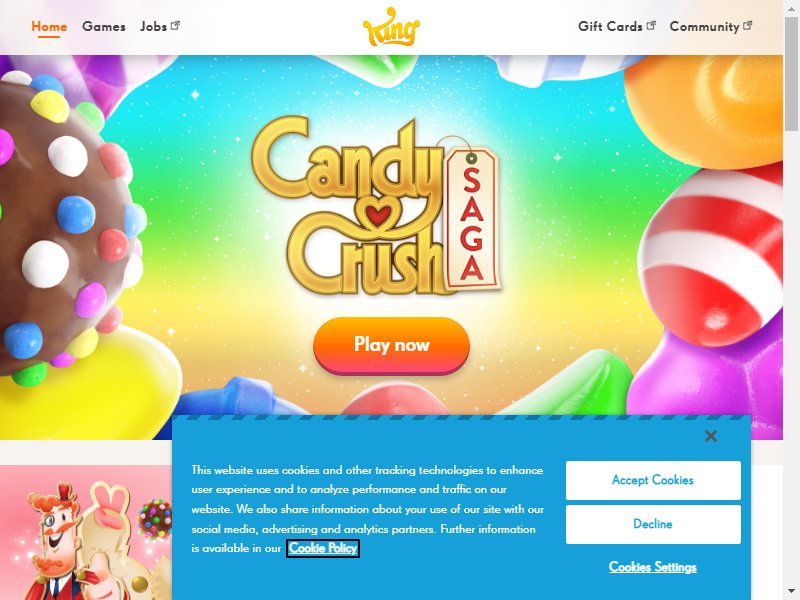Click the Candy Crush Saga logo

click(376, 206)
